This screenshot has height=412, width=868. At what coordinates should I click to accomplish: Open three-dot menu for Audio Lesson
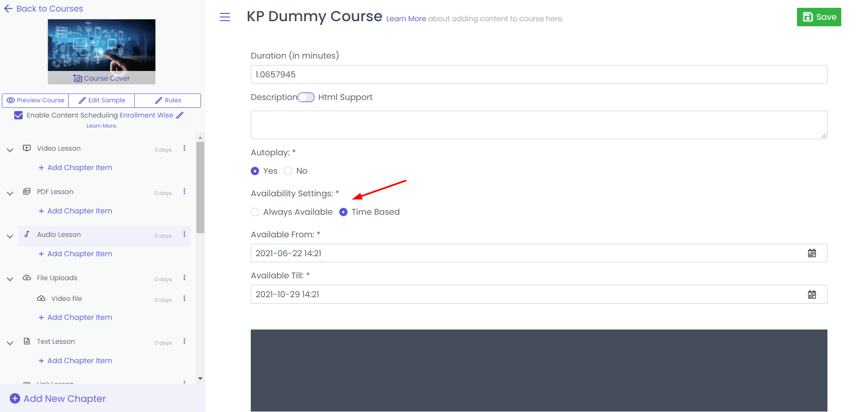pyautogui.click(x=184, y=235)
